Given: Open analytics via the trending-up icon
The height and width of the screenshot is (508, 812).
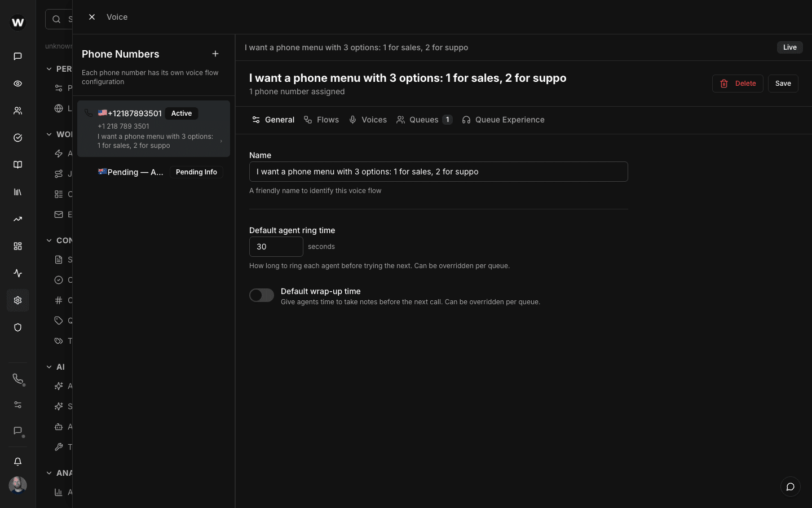Looking at the screenshot, I should coord(17,219).
